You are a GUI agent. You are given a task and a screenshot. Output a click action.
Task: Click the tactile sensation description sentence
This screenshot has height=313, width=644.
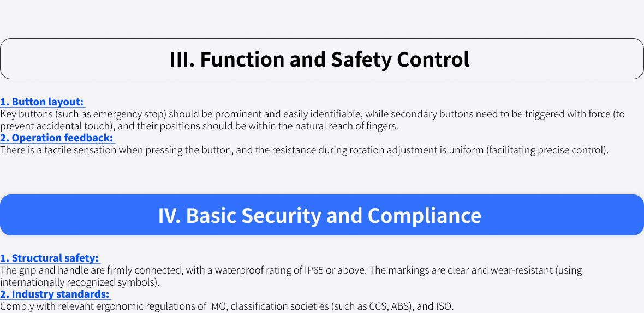point(305,150)
